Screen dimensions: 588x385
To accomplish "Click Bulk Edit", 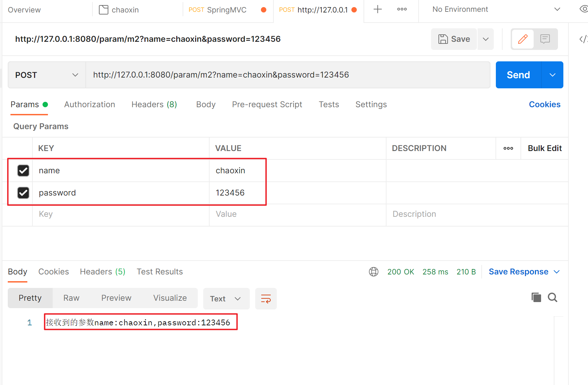I will pos(544,148).
